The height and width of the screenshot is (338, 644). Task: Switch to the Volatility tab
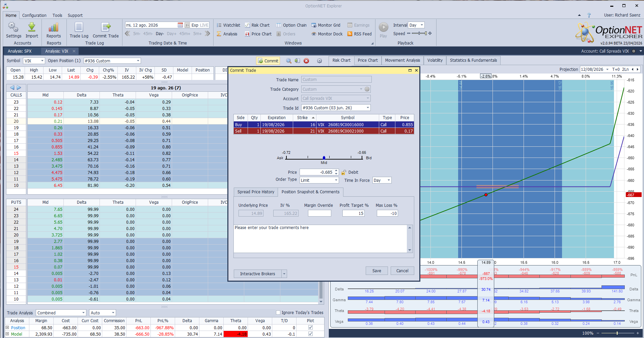(435, 60)
